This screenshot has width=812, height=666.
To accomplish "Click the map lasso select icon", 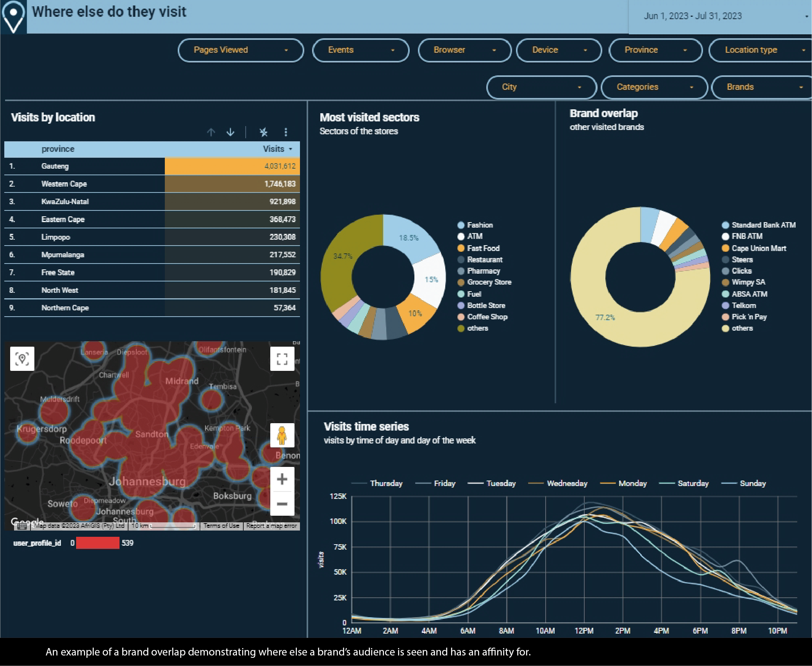I will point(22,359).
